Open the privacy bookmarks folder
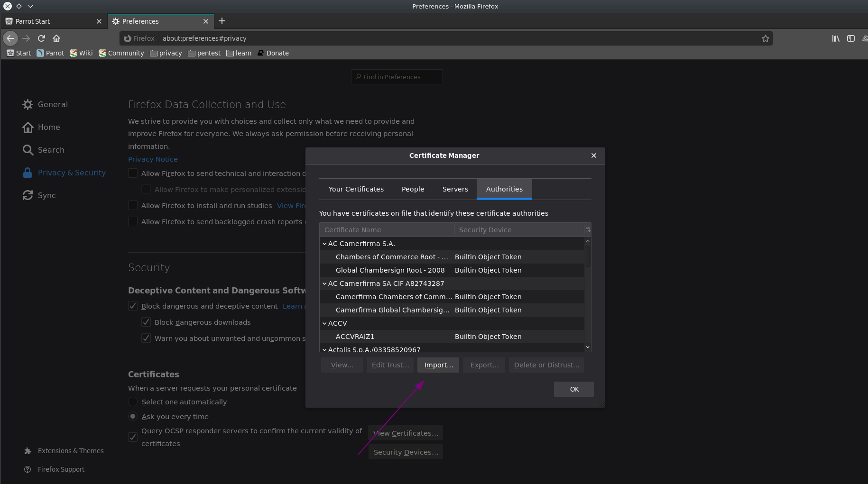This screenshot has height=484, width=868. click(166, 53)
